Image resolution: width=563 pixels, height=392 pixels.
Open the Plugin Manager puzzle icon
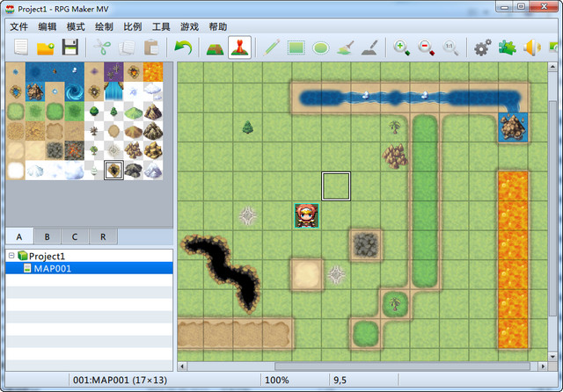point(508,47)
